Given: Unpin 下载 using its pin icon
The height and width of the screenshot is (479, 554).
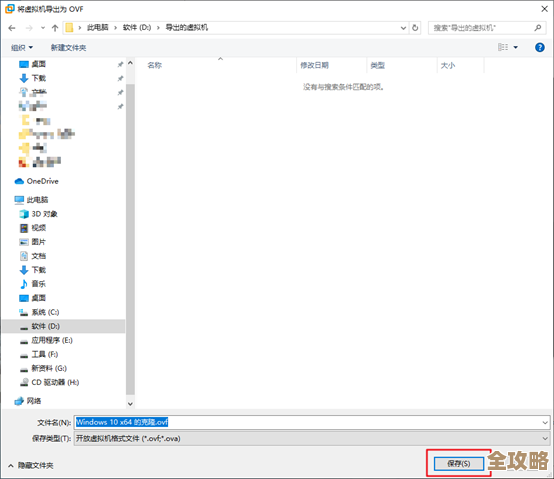Looking at the screenshot, I should (x=120, y=78).
